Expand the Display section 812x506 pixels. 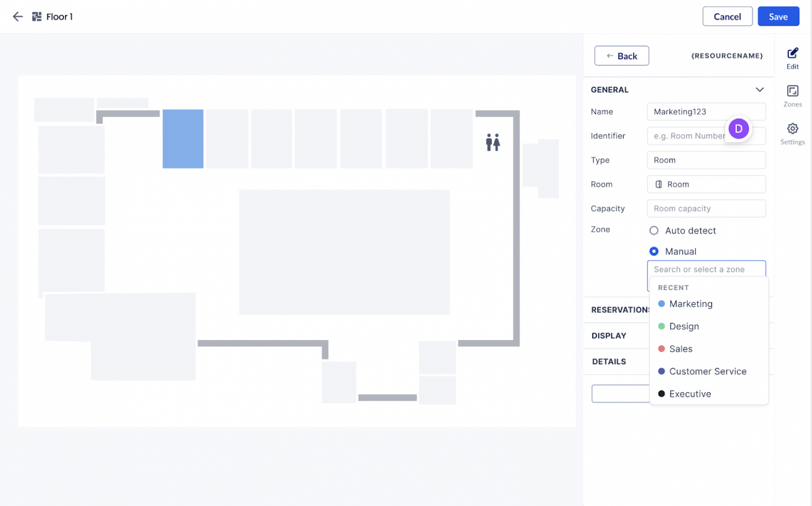[x=609, y=336]
